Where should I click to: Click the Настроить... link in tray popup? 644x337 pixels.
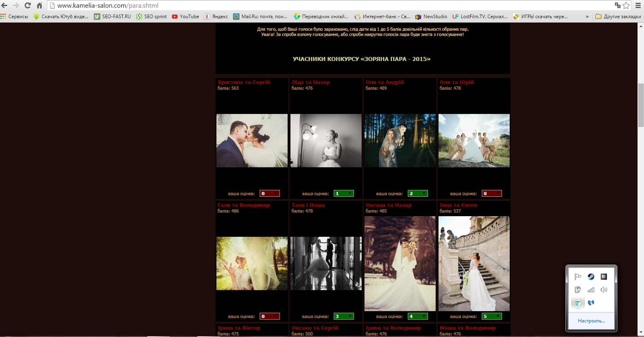591,321
